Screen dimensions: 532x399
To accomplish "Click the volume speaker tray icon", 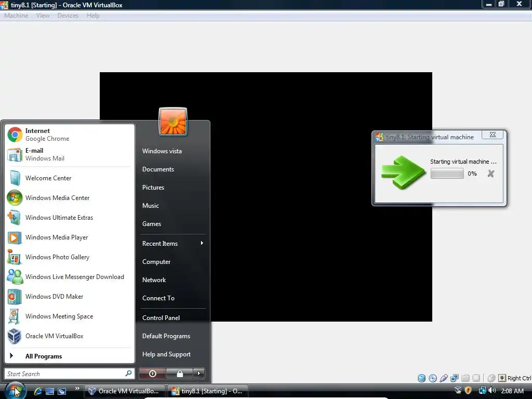I will [x=492, y=391].
